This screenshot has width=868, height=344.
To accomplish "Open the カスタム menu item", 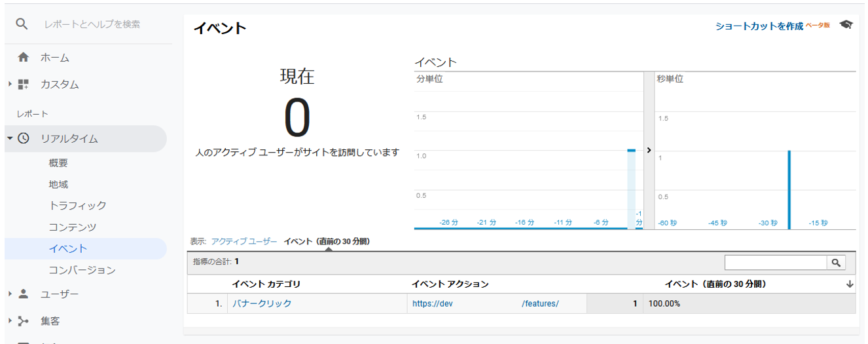I will [x=60, y=84].
